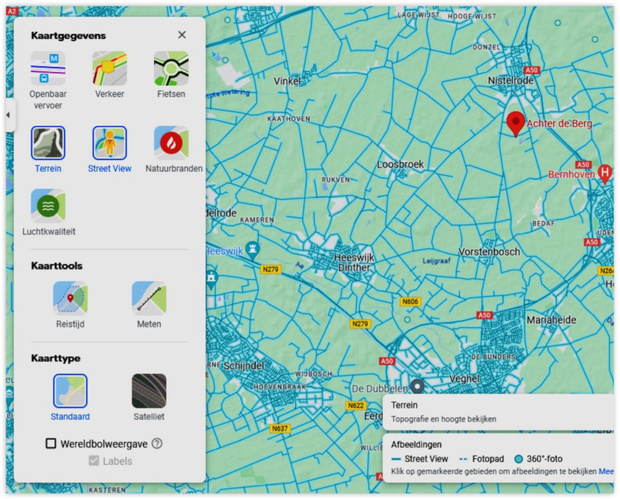620x499 pixels.
Task: Click the De Dubbelen location marker
Action: [x=418, y=386]
